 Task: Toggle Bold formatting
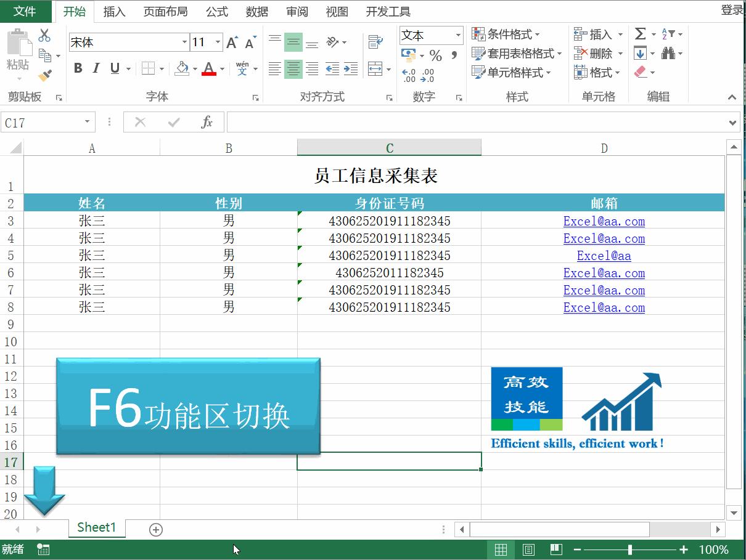[x=78, y=68]
